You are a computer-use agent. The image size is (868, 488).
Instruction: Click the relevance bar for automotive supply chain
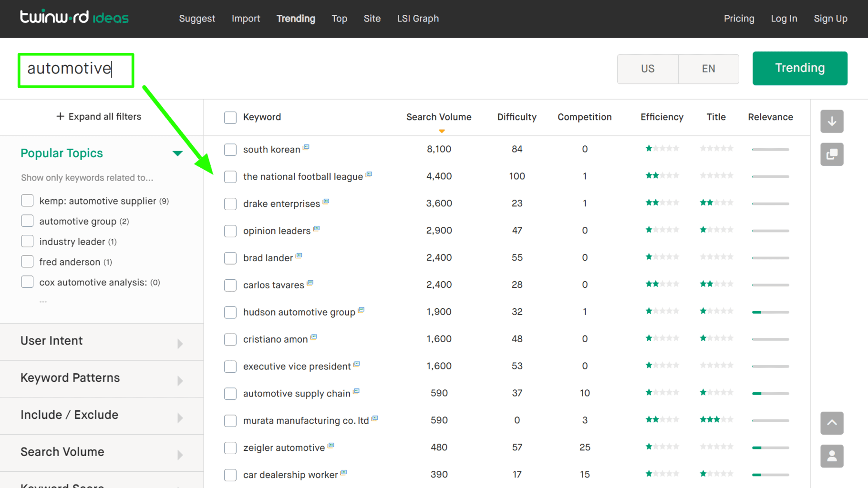coord(770,394)
